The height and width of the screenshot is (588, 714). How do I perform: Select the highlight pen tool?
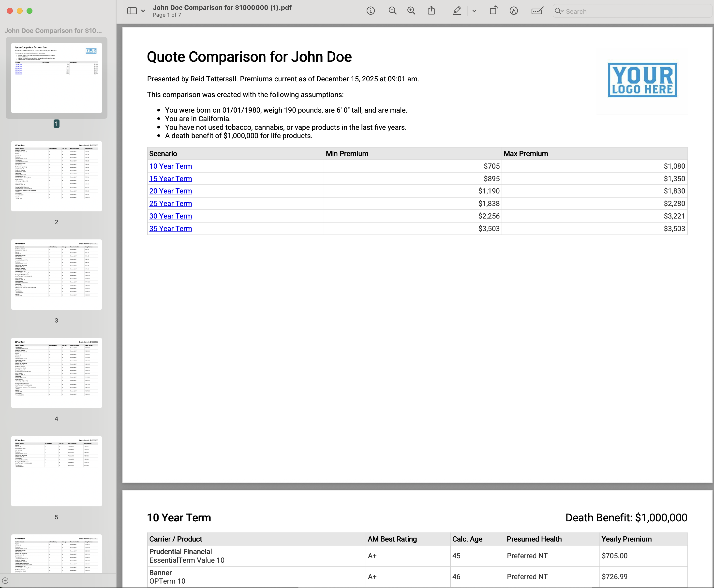tap(457, 11)
